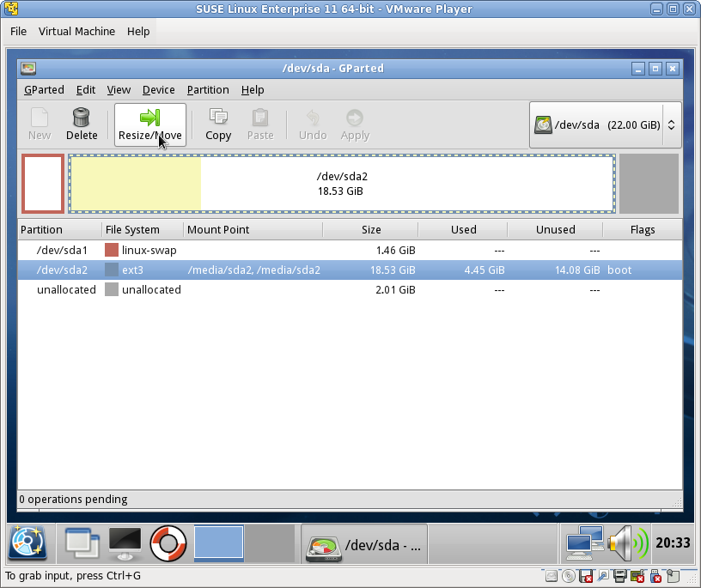Click the Resize/Move green arrow button

(x=150, y=124)
